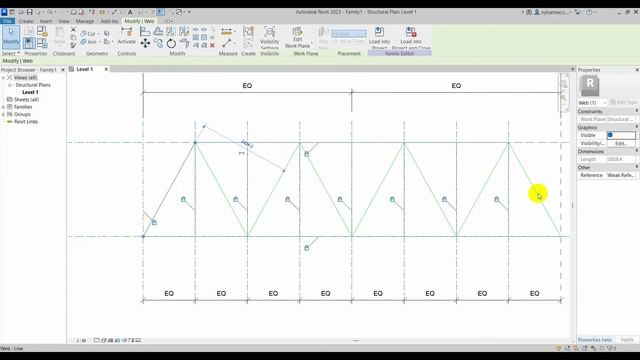The width and height of the screenshot is (640, 360).
Task: Click the red Delete X icon
Action: coord(212,45)
